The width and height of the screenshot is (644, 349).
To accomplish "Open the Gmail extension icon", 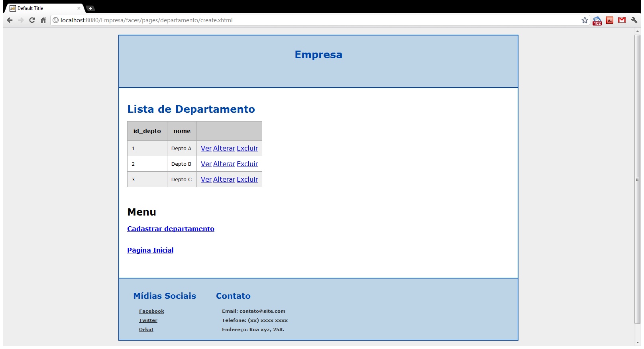I will [622, 20].
